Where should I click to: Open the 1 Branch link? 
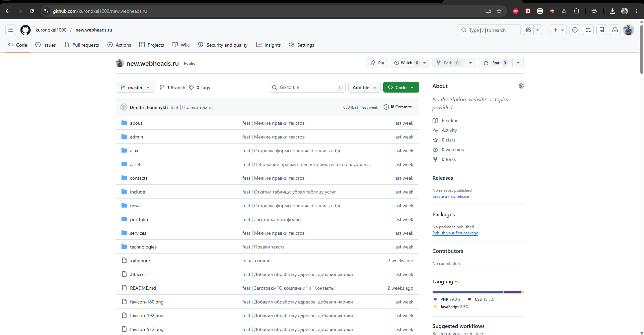(172, 88)
